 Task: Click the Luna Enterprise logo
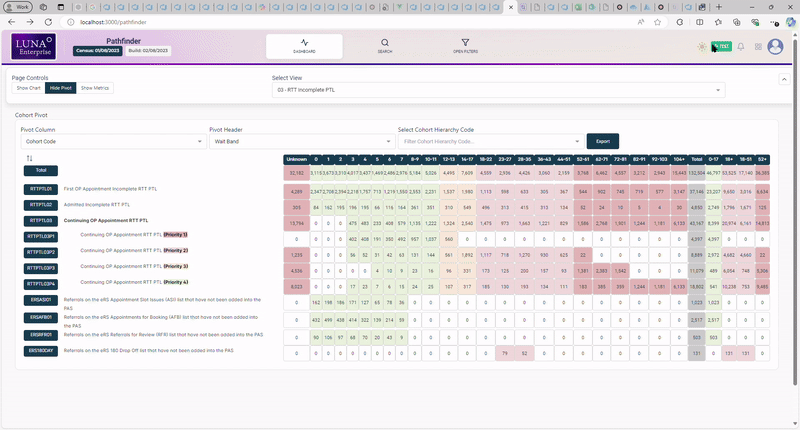tap(34, 46)
